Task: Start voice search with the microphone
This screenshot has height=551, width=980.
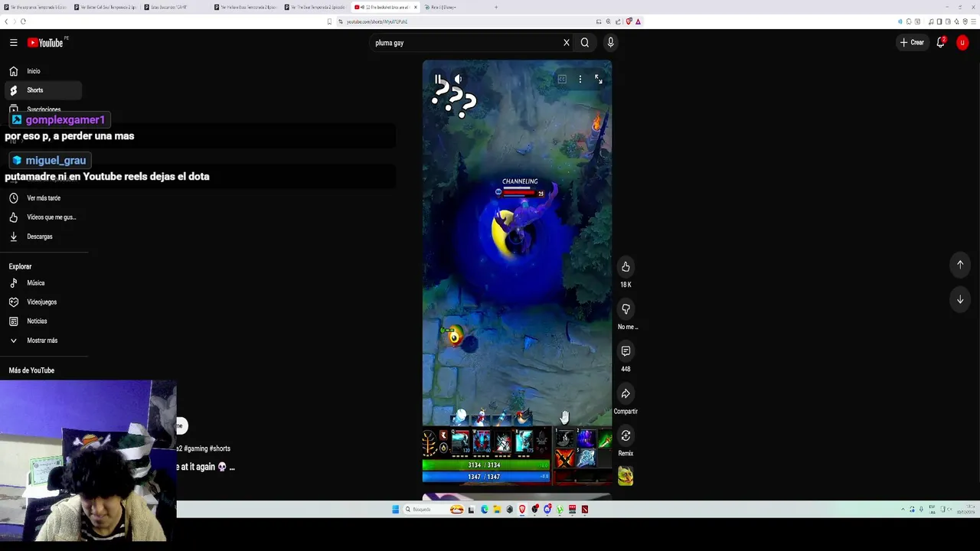Action: [610, 43]
